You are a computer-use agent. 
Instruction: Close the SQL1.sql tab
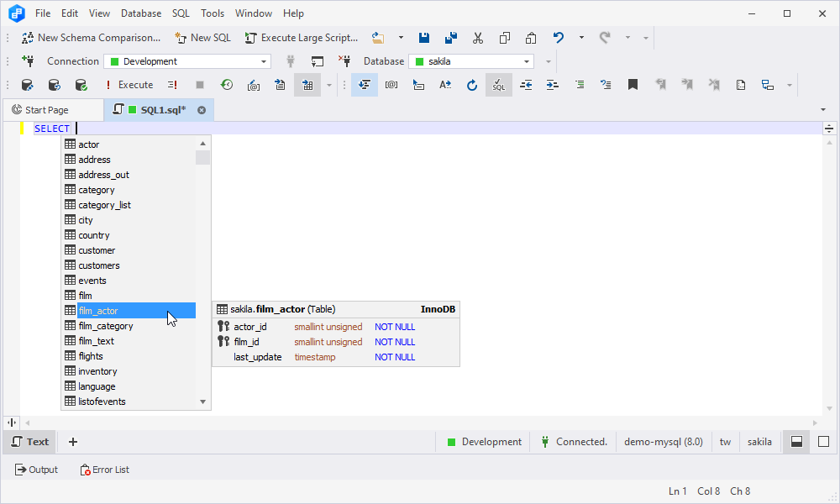pos(202,110)
